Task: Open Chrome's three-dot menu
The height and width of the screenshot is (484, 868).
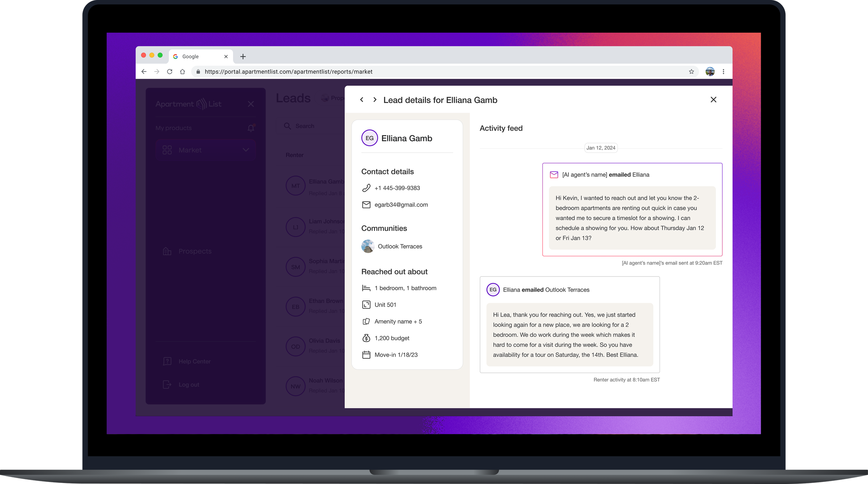Action: click(723, 72)
